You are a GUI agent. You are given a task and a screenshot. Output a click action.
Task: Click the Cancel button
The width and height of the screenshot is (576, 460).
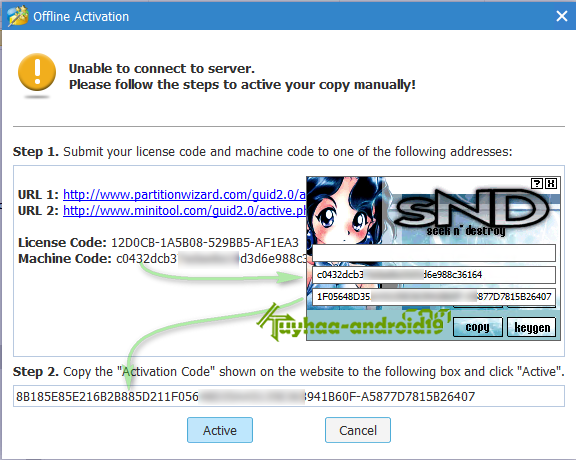(358, 430)
